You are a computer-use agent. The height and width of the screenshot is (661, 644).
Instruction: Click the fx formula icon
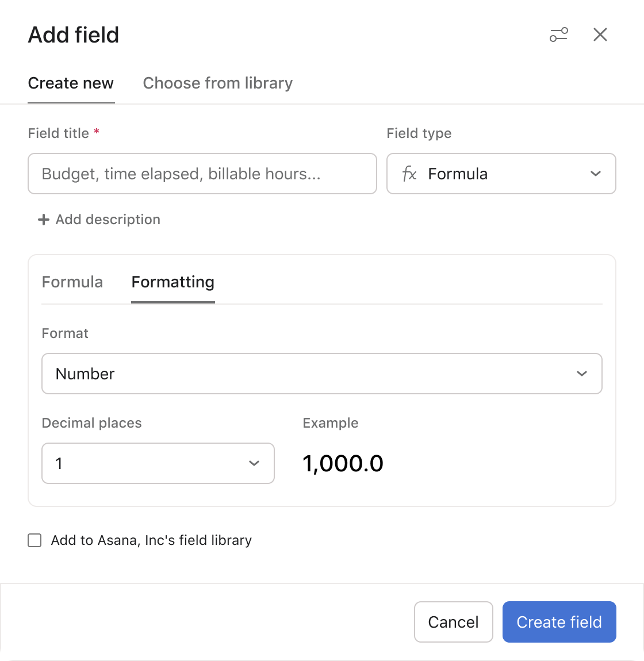coord(409,174)
